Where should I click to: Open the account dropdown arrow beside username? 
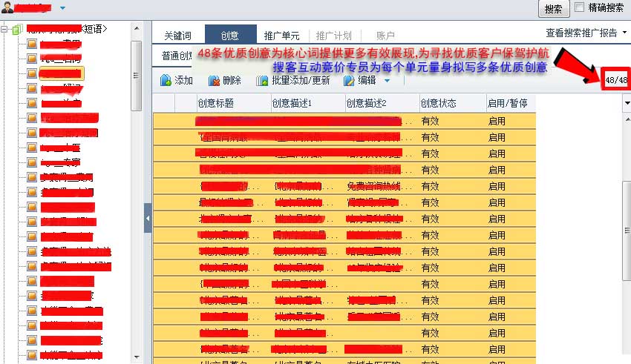[x=62, y=8]
